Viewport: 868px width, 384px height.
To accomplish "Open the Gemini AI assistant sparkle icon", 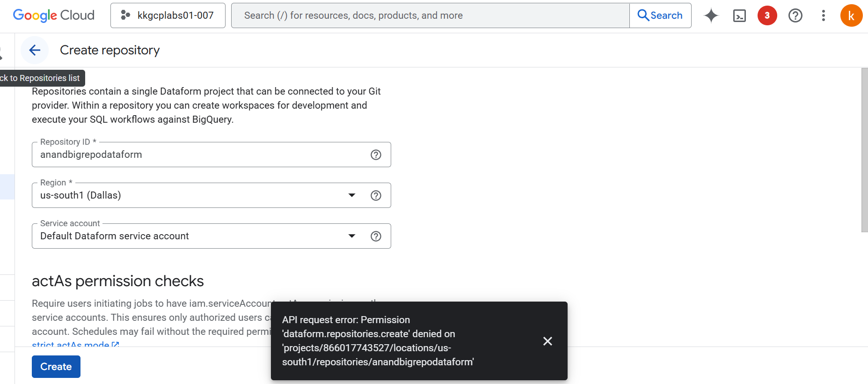I will [x=711, y=15].
